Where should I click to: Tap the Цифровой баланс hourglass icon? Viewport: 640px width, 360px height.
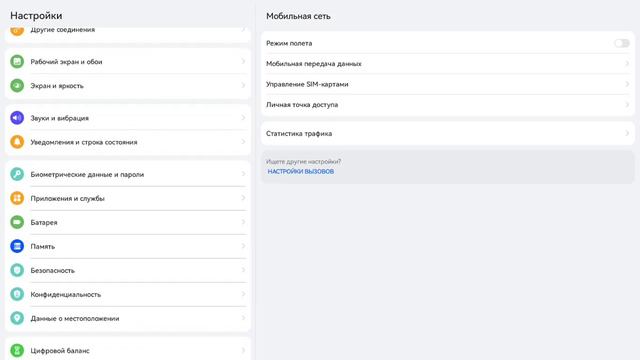click(x=17, y=350)
